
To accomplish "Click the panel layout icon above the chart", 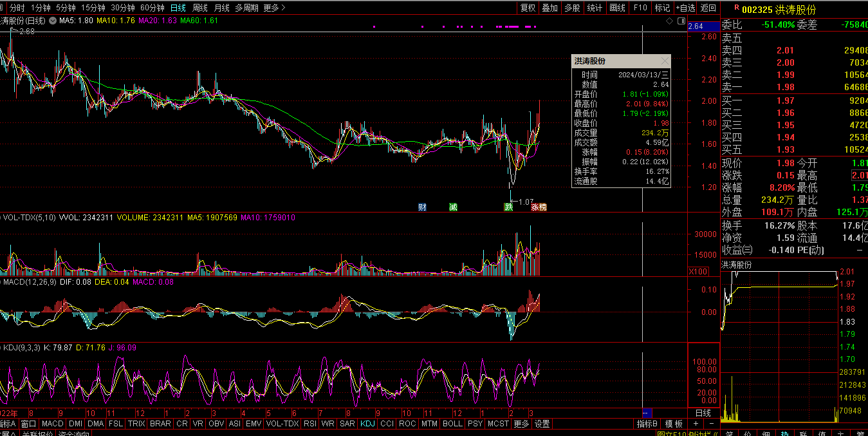I will [681, 21].
